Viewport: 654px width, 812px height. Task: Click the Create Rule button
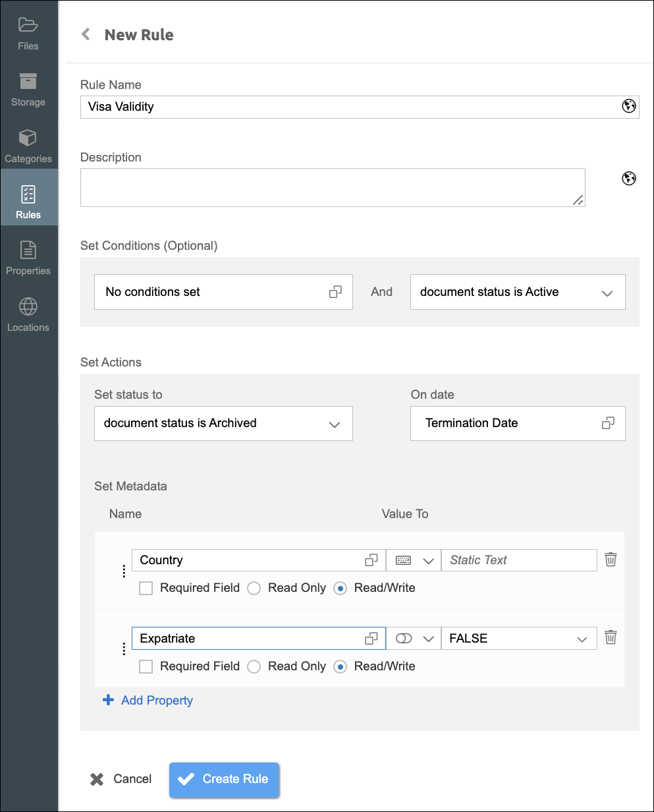[224, 779]
